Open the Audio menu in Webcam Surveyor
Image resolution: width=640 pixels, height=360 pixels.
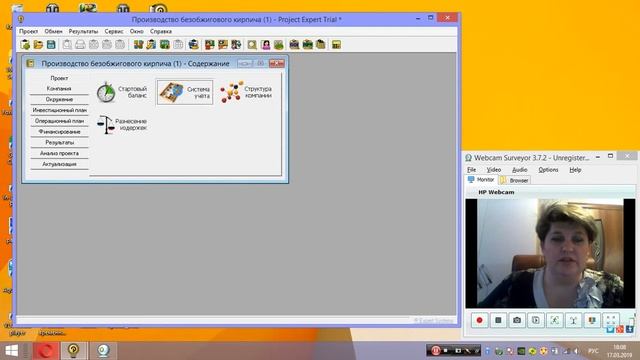(x=520, y=169)
